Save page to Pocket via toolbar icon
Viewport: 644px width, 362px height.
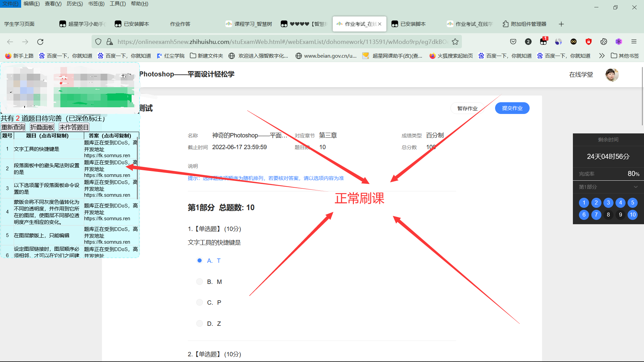click(x=513, y=42)
